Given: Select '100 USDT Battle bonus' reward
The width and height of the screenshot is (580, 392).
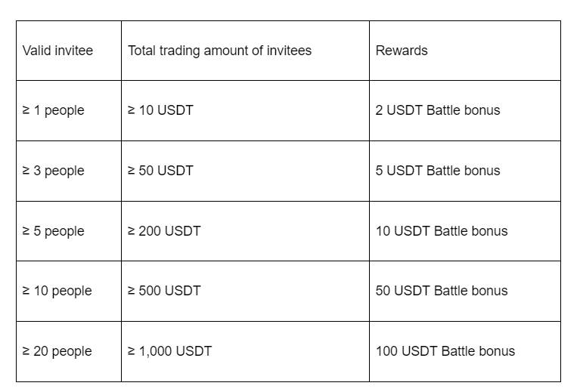Looking at the screenshot, I should click(445, 351).
